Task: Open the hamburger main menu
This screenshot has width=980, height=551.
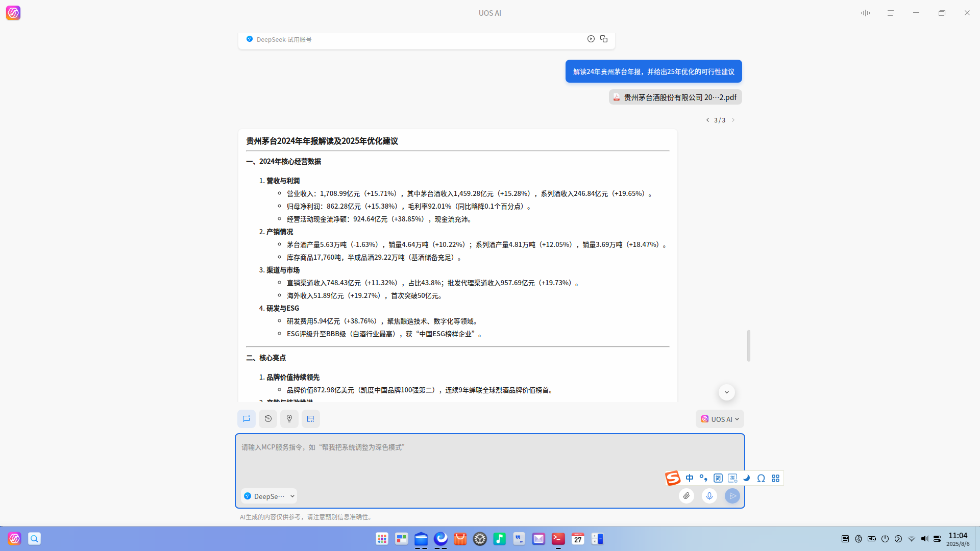Action: pos(891,13)
